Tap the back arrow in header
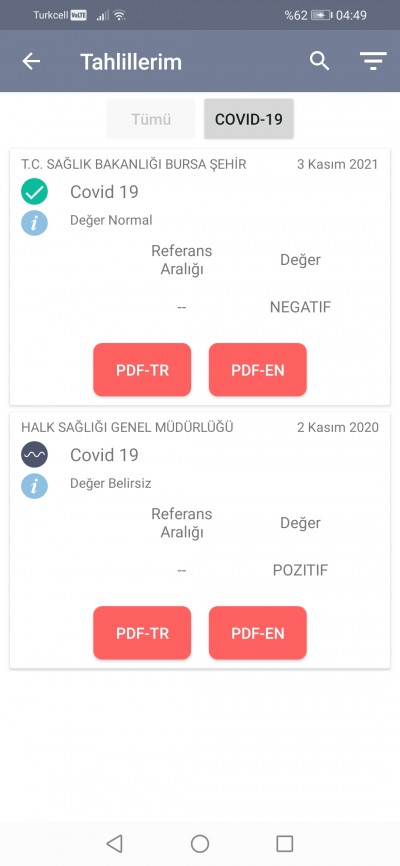This screenshot has width=400, height=866. (x=31, y=61)
